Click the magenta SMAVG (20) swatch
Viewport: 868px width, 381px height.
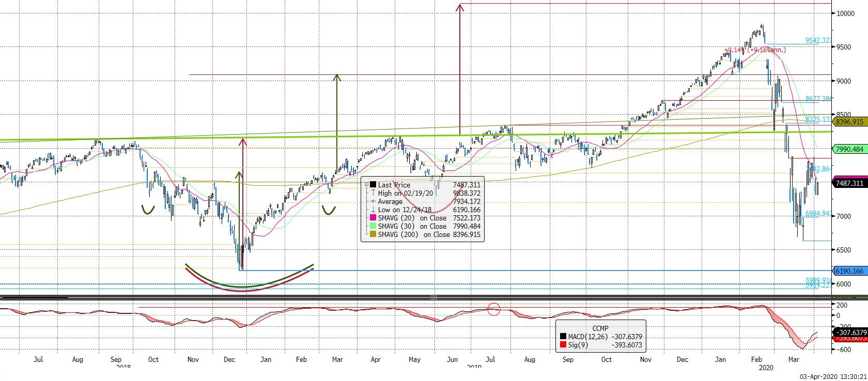tap(373, 218)
